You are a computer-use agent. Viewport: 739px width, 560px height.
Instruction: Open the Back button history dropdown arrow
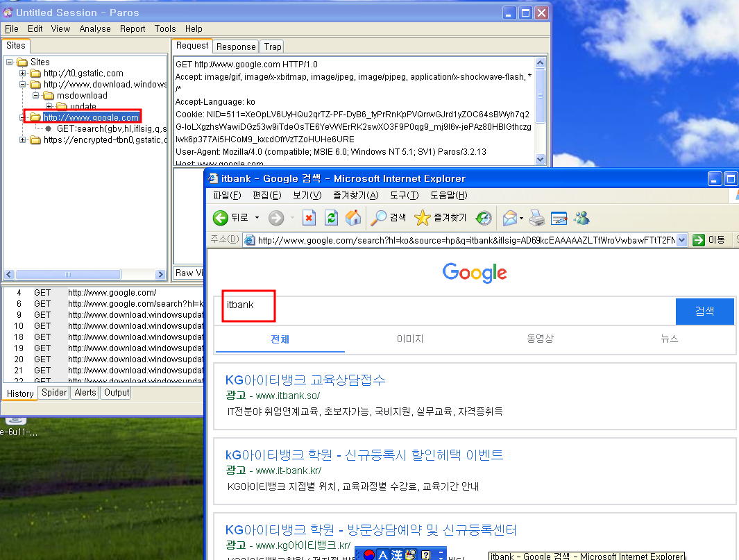pos(257,218)
